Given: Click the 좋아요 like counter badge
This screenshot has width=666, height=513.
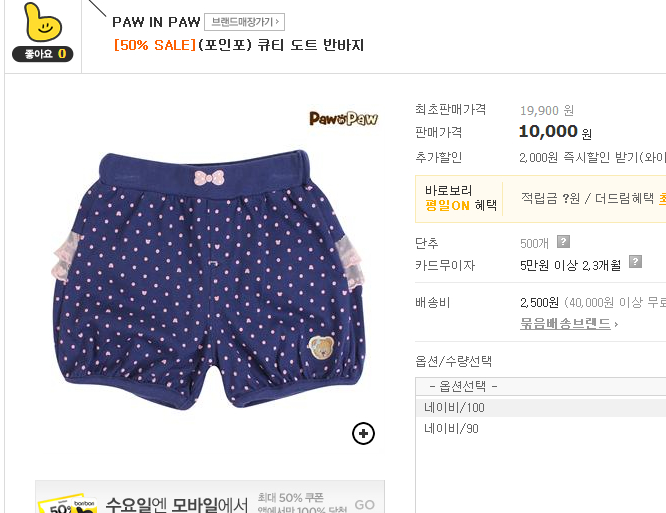Looking at the screenshot, I should (x=42, y=54).
